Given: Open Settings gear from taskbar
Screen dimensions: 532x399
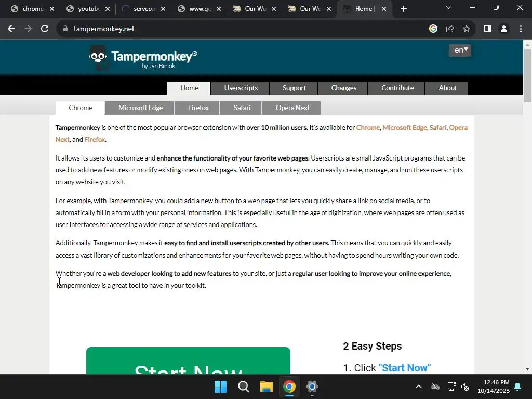Looking at the screenshot, I should click(312, 387).
